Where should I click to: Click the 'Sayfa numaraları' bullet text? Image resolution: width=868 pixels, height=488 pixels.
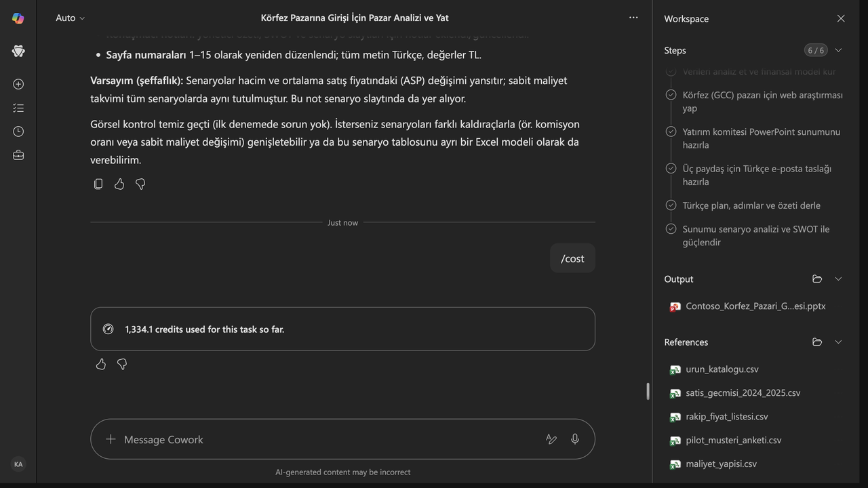(x=146, y=55)
